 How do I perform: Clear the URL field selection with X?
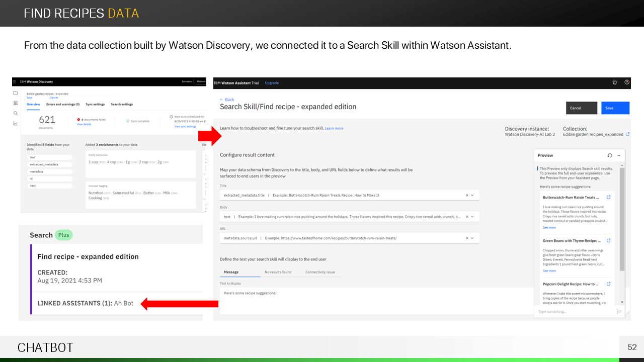(x=467, y=238)
